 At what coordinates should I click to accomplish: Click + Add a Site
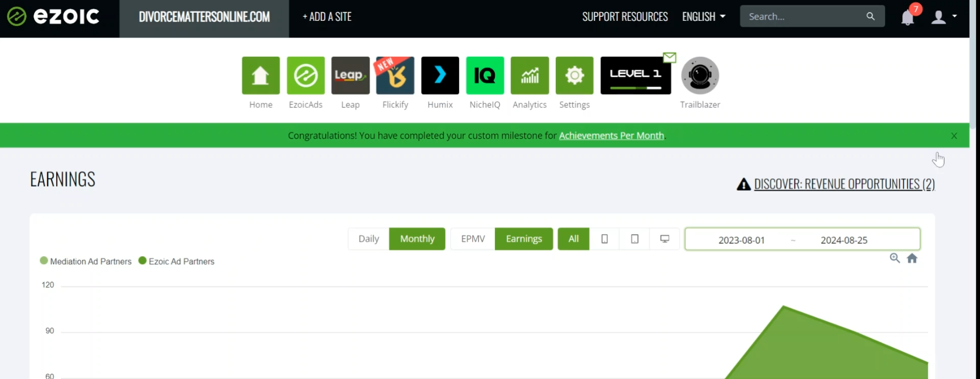pyautogui.click(x=327, y=17)
